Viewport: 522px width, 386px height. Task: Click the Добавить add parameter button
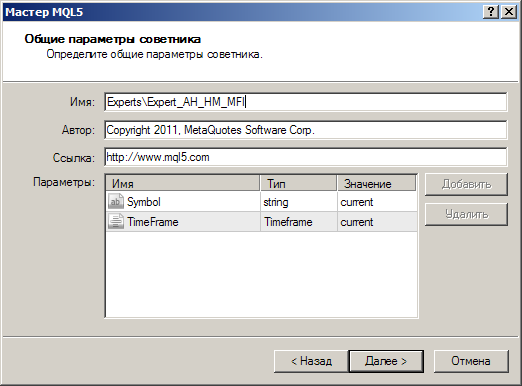466,184
